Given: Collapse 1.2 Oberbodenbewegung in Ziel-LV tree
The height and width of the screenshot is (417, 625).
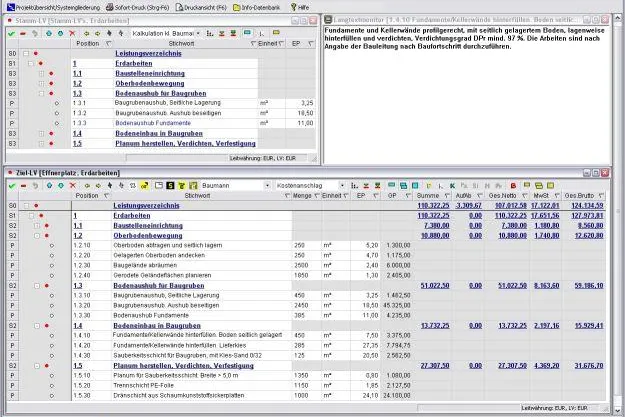Looking at the screenshot, I should pyautogui.click(x=37, y=236).
